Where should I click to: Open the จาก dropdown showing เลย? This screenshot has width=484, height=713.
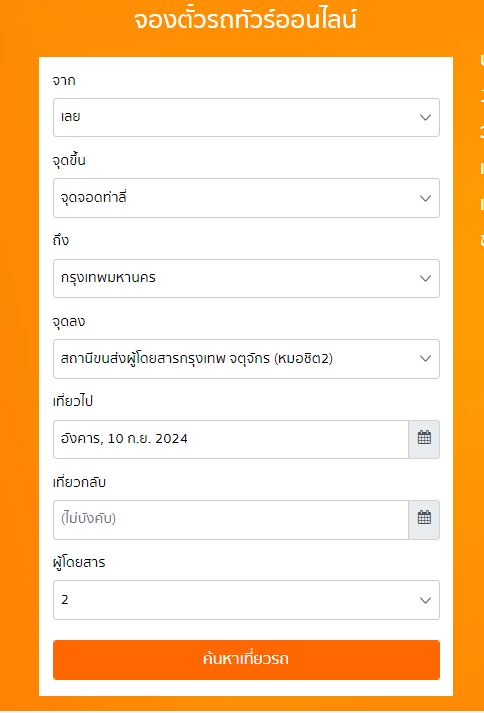click(x=246, y=117)
